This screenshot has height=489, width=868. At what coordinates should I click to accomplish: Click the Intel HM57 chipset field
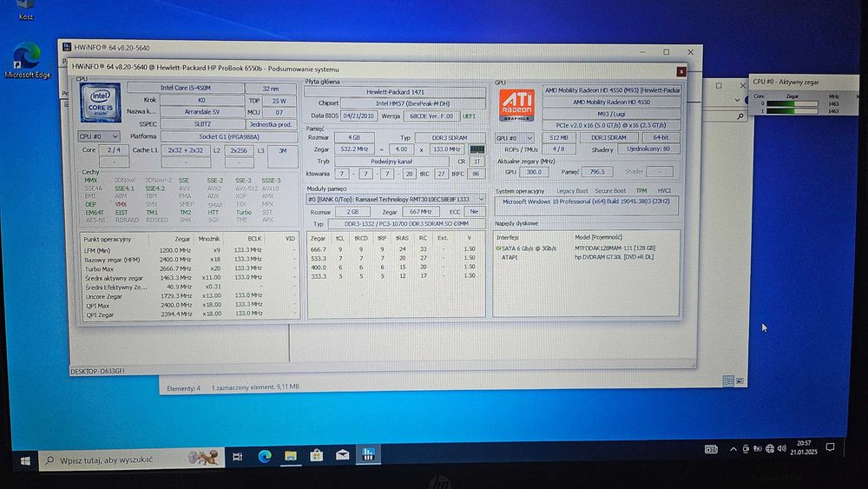point(413,103)
